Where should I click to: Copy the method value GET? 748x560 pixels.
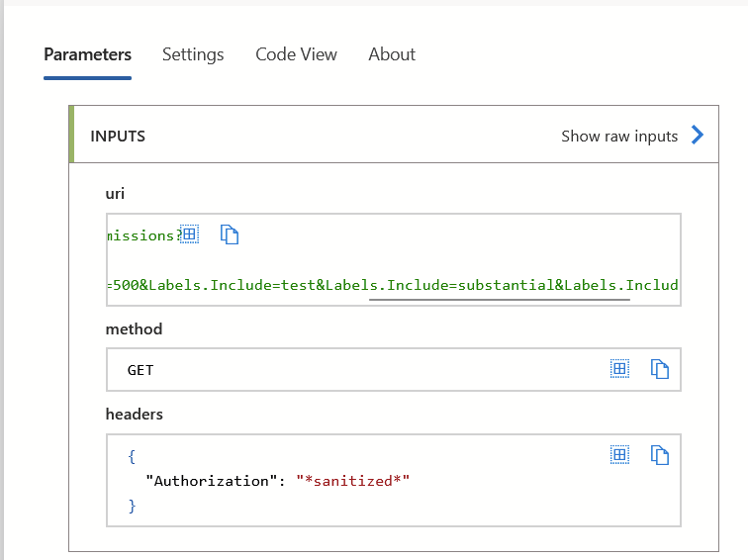click(660, 369)
